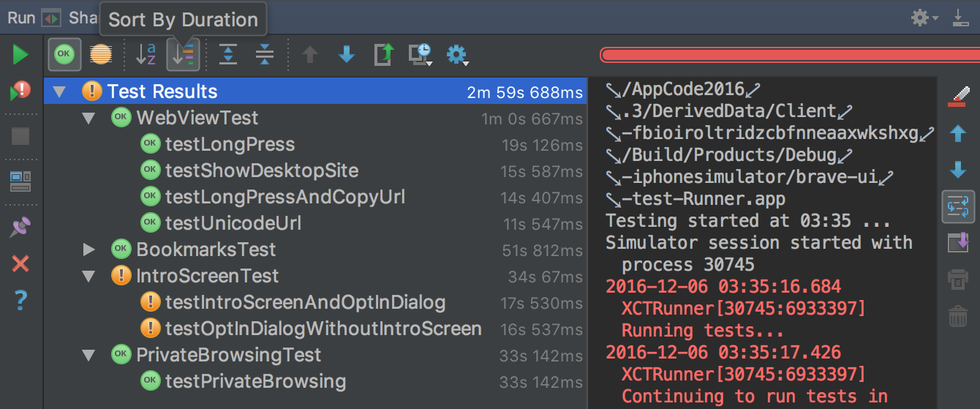Open test runner settings gear dropdown
The image size is (980, 409).
click(457, 54)
